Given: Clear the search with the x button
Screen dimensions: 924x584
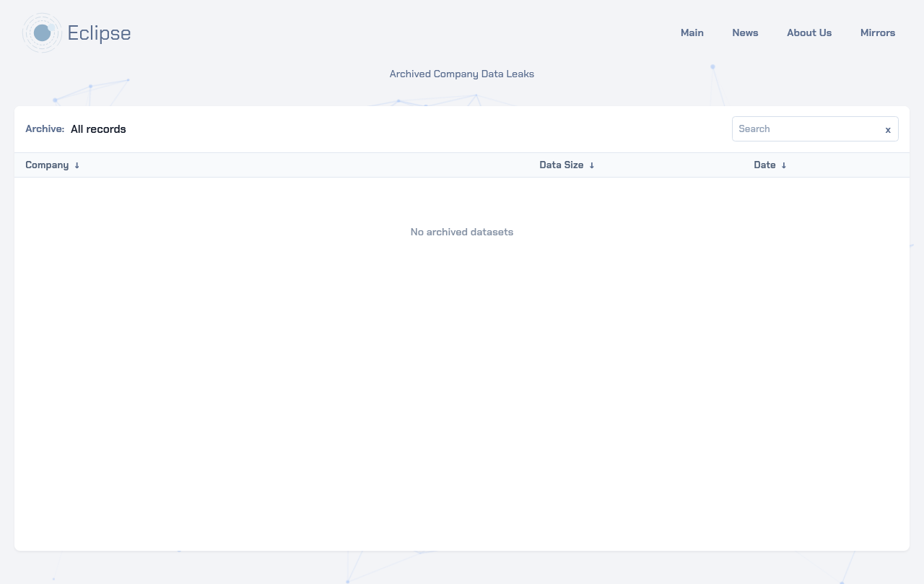Looking at the screenshot, I should tap(888, 130).
